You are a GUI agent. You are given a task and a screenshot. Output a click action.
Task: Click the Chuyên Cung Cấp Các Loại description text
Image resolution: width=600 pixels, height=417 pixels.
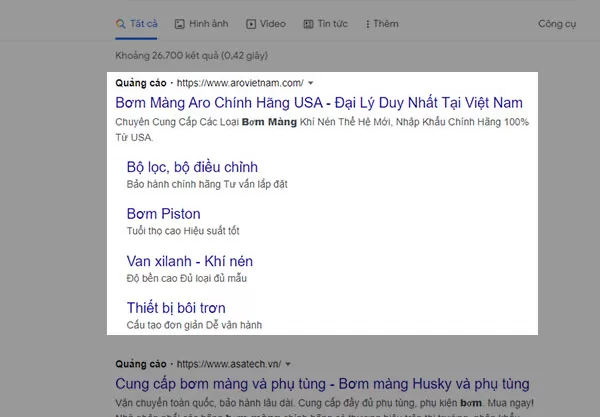(322, 129)
